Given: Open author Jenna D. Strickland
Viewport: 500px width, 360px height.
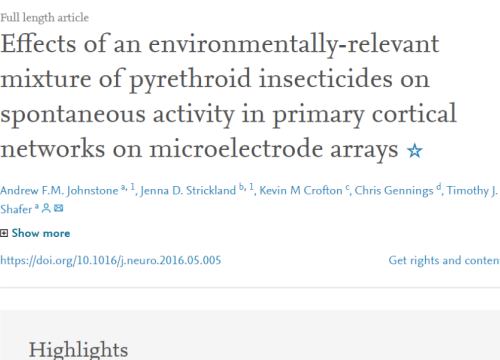Looking at the screenshot, I should 188,191.
